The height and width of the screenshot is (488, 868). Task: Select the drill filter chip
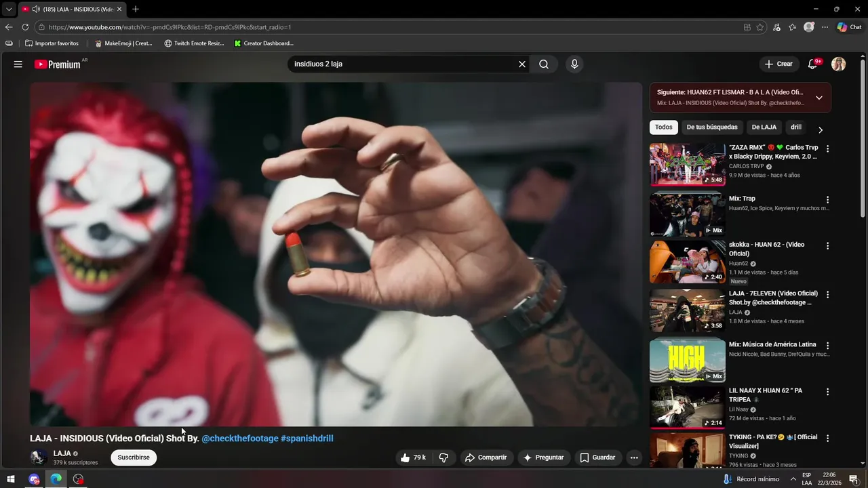point(796,127)
